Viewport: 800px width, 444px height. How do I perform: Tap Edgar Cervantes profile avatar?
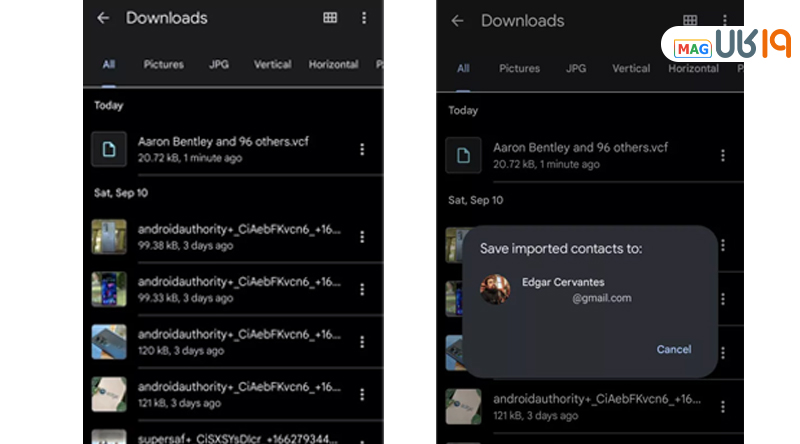495,289
